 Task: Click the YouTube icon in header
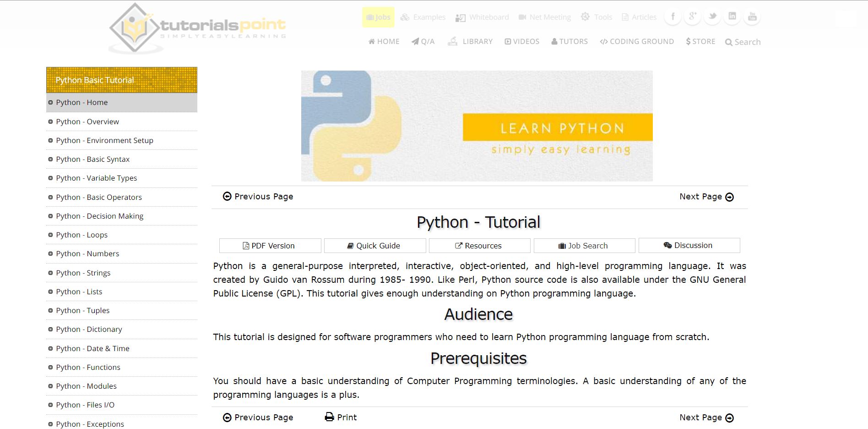click(x=752, y=17)
